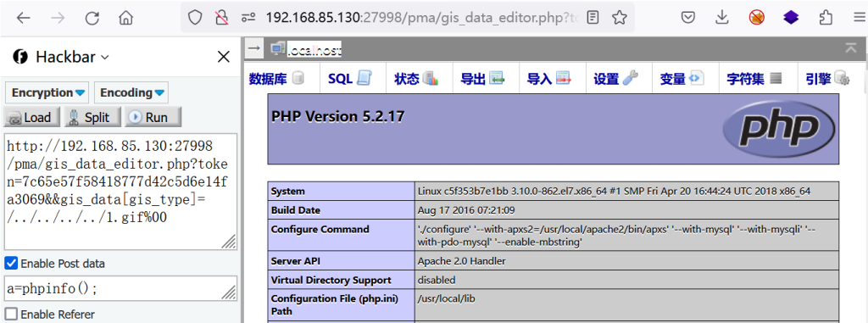Toggle reader view icon in address bar
The width and height of the screenshot is (868, 323).
coord(593,18)
